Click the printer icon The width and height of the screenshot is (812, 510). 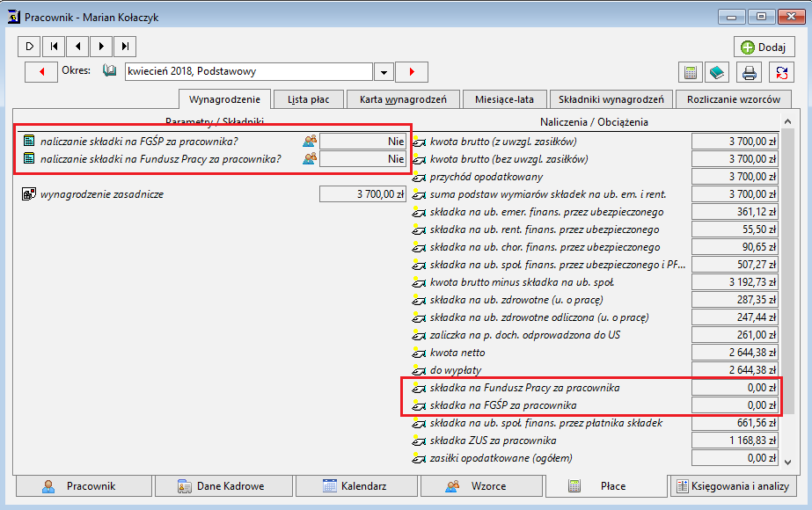click(x=750, y=72)
